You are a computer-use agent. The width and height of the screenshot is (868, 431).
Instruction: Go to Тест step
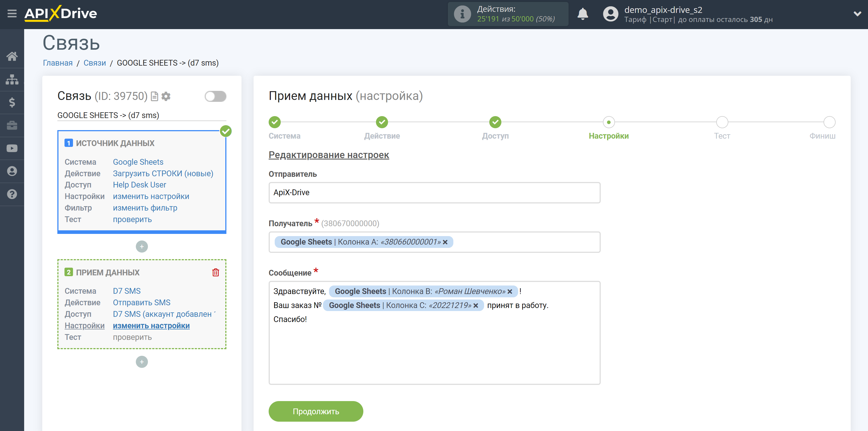click(x=722, y=122)
